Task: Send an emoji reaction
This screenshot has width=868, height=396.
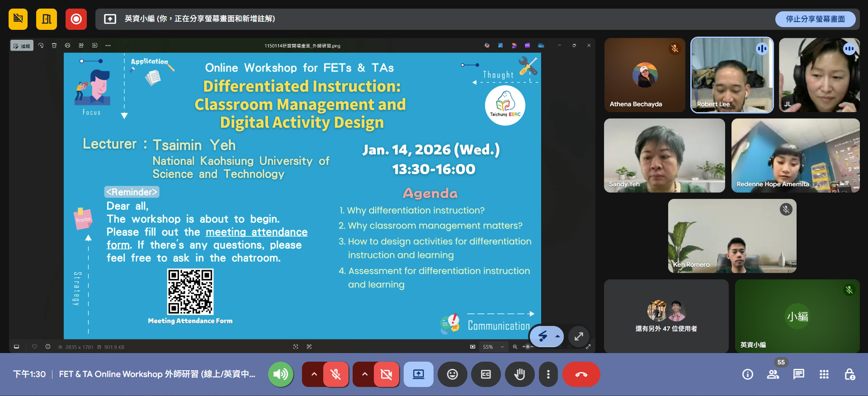Action: [x=453, y=374]
